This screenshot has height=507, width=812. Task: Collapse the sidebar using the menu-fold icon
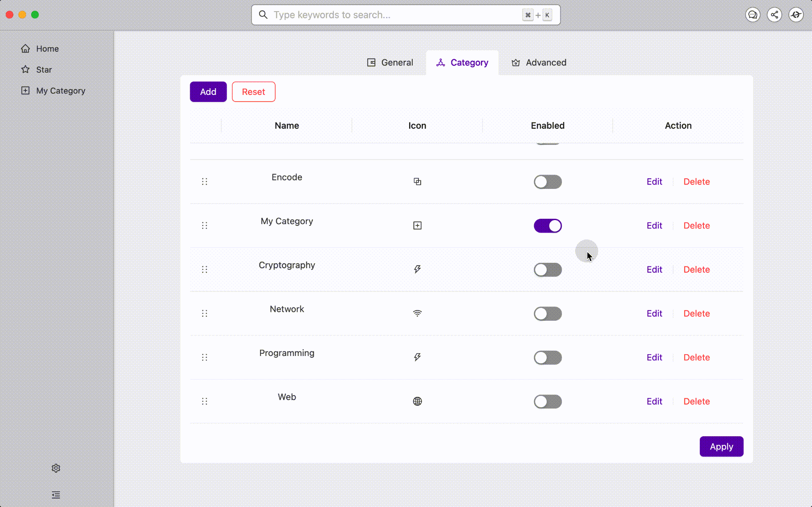[56, 495]
